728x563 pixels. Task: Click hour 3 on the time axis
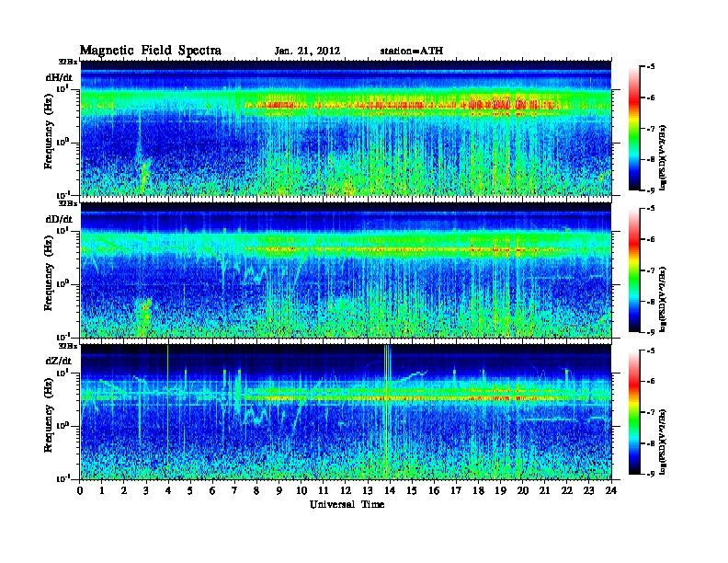point(146,491)
